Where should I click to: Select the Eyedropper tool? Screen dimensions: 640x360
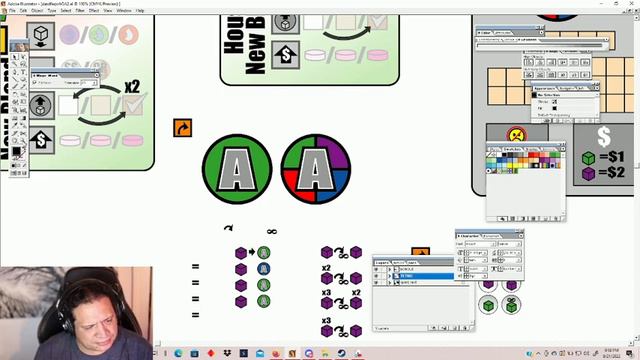(15, 125)
